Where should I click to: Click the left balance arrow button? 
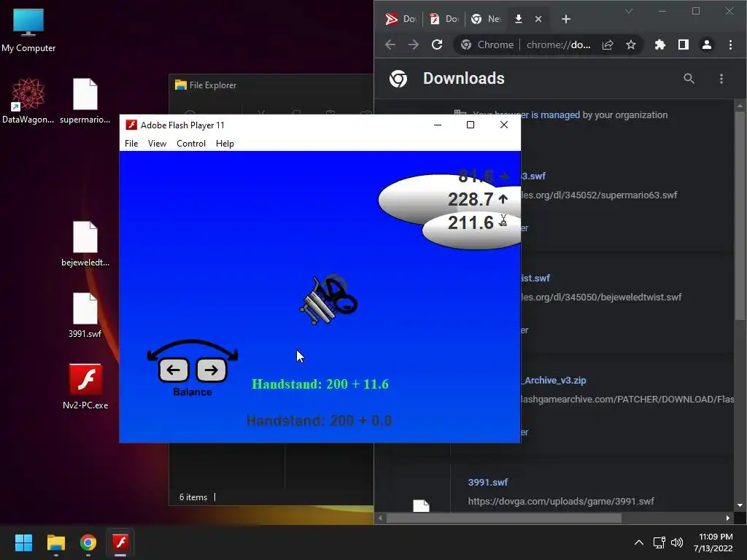[x=174, y=370]
